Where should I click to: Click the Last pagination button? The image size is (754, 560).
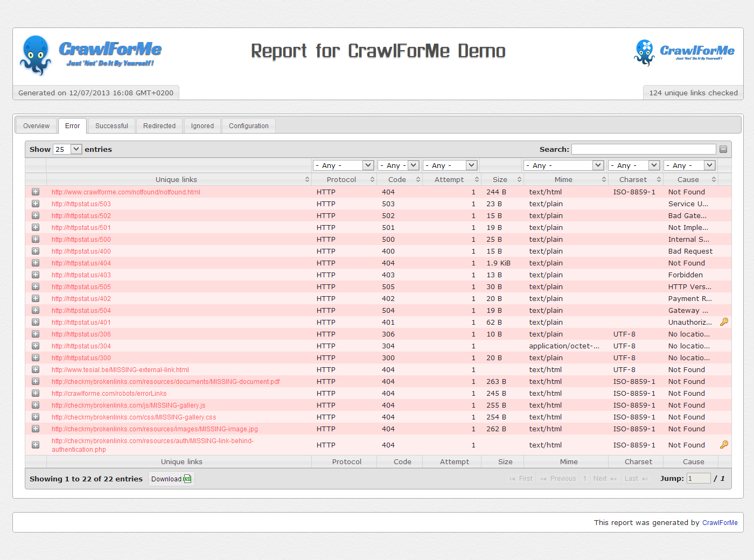tap(636, 479)
